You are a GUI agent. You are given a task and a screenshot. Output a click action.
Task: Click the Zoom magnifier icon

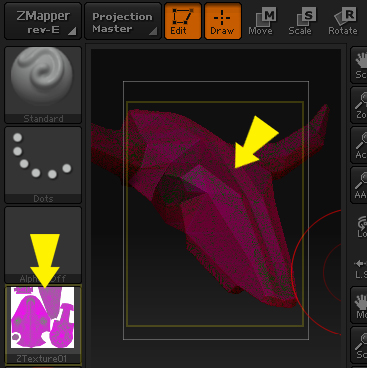[x=359, y=105]
